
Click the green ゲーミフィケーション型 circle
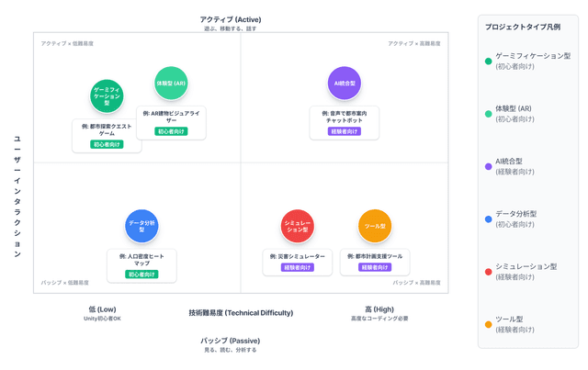[107, 96]
